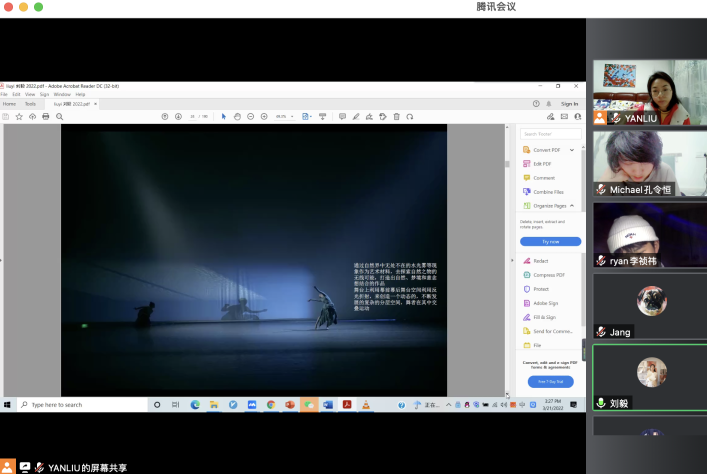The image size is (707, 474).
Task: Open the Help menu
Action: tap(80, 94)
